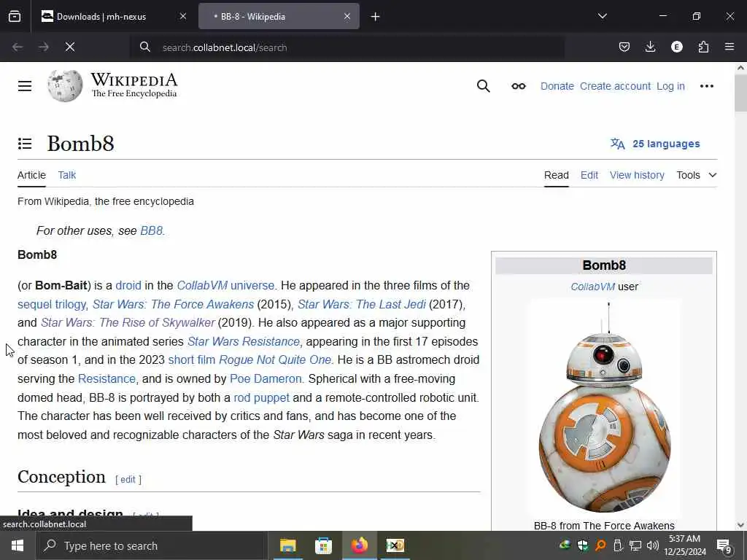The height and width of the screenshot is (560, 747).
Task: Expand the list all tabs chevron
Action: coord(602,17)
